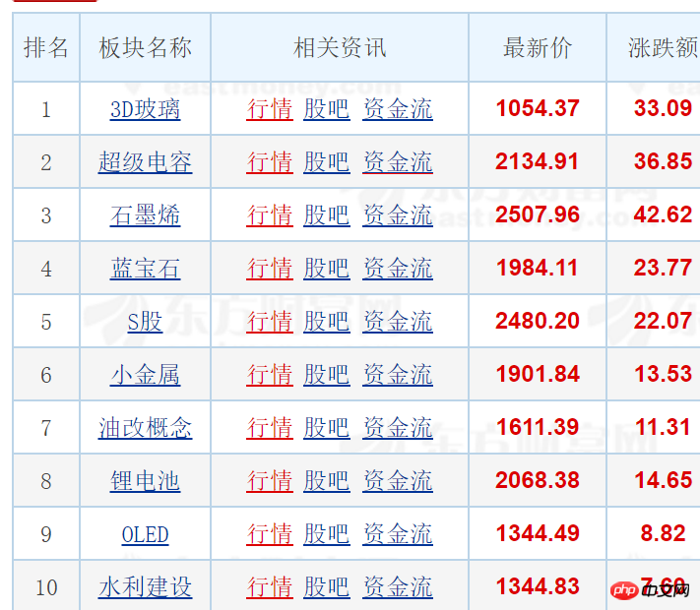This screenshot has height=610, width=700.
Task: Click the php中文网 logo
Action: (x=650, y=590)
